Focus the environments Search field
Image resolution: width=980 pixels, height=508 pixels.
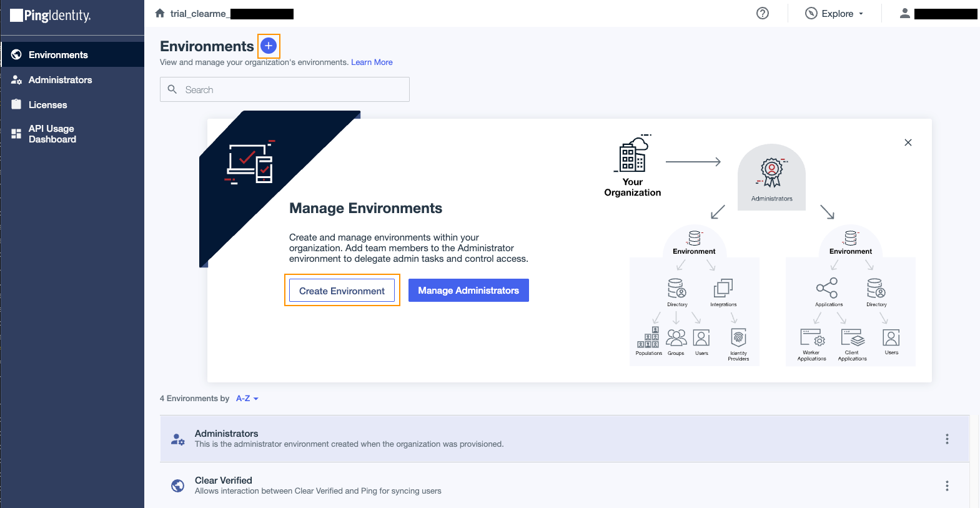[285, 89]
